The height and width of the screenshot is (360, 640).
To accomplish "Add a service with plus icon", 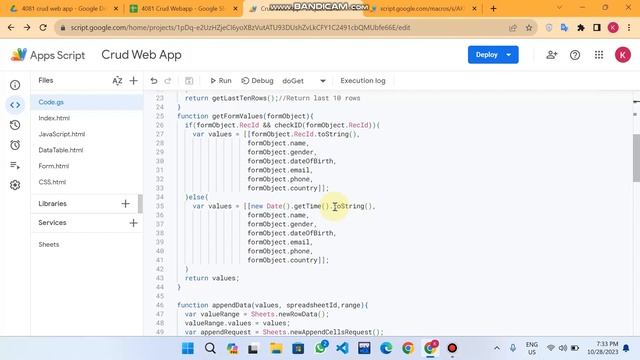I will click(133, 223).
